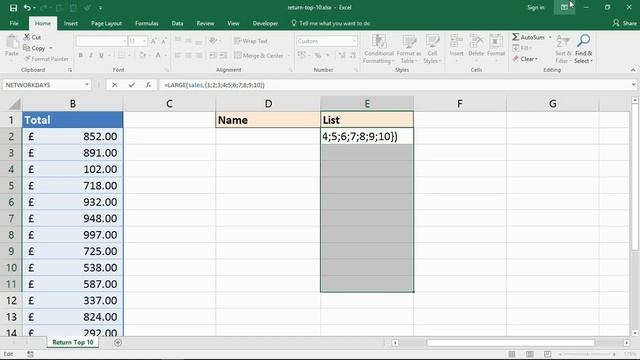Confirm formula with checkmark icon
640x360 pixels.
[x=131, y=85]
